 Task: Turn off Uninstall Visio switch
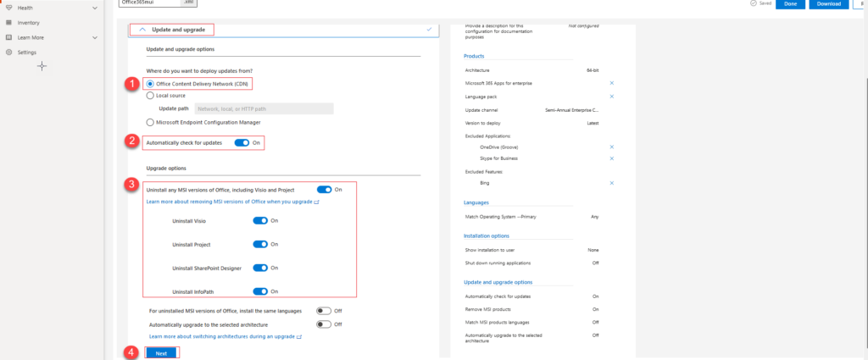[260, 220]
